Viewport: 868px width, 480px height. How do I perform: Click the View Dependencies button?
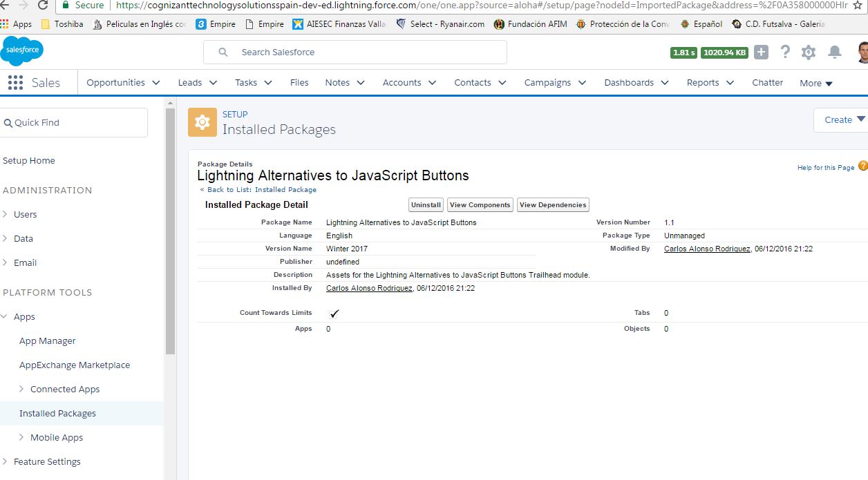(x=553, y=204)
